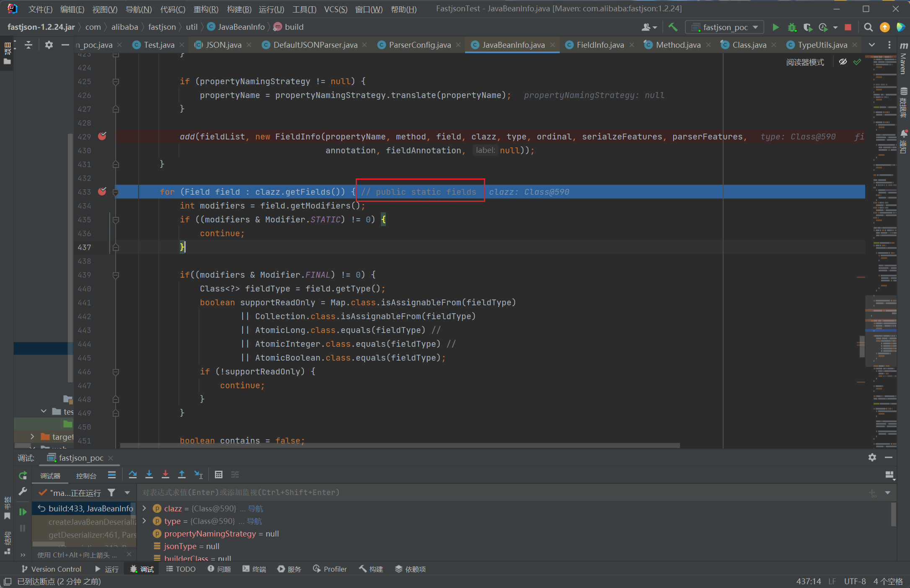Click the green Run button in toolbar

(x=776, y=27)
